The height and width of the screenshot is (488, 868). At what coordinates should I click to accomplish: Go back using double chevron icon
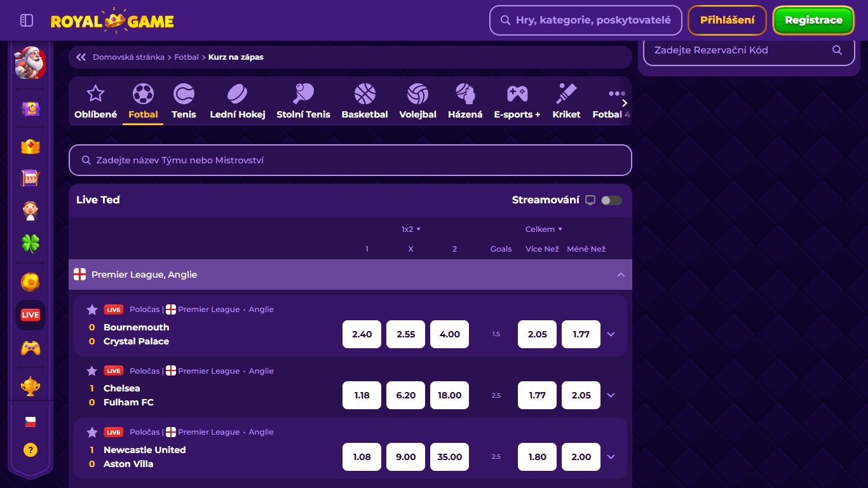pos(81,57)
